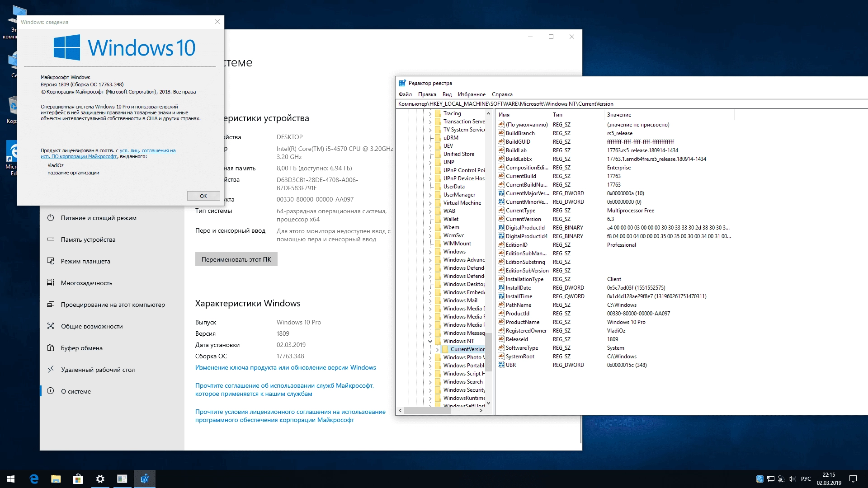Click the Shared experiences icon in Settings sidebar

coord(51,326)
